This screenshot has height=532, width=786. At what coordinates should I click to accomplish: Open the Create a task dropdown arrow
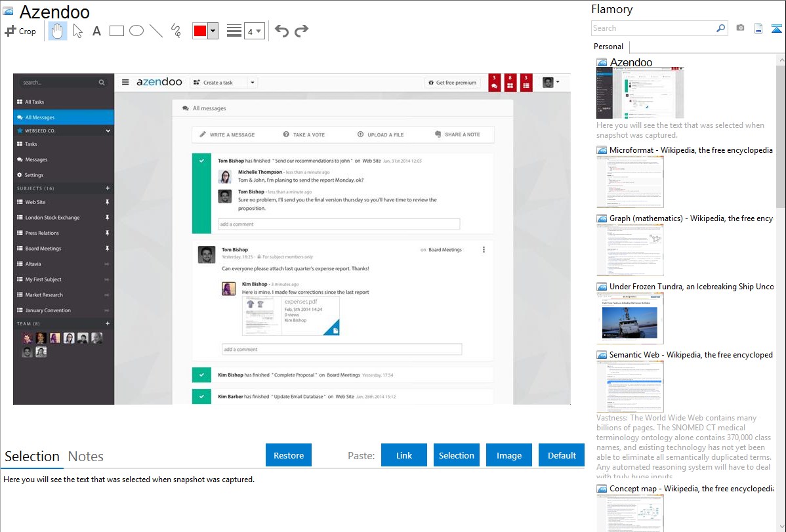[253, 82]
